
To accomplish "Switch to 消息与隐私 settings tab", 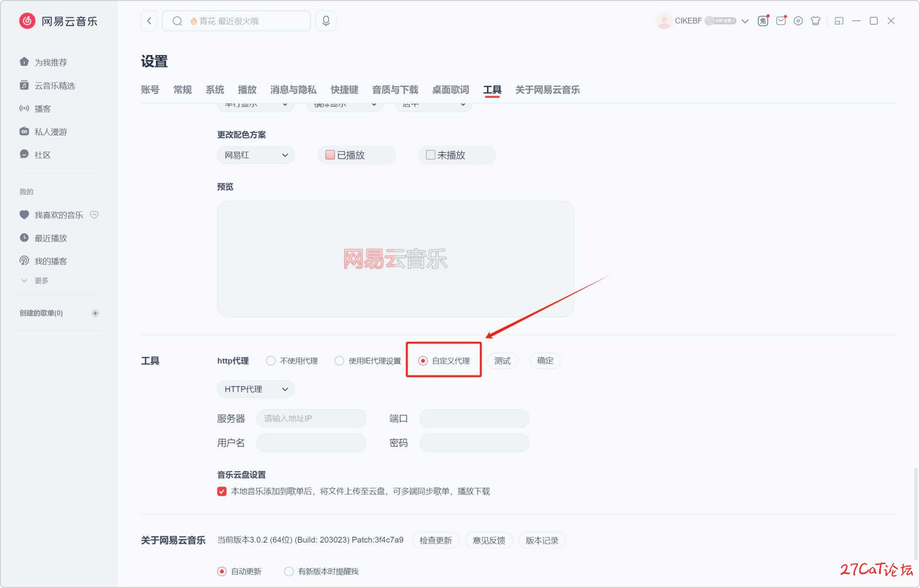I will pyautogui.click(x=293, y=90).
